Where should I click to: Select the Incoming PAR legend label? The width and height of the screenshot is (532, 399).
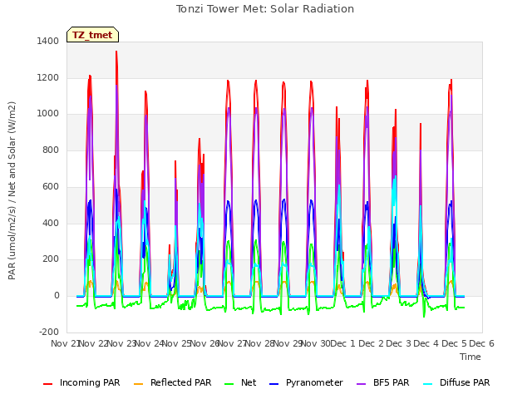tap(90, 382)
